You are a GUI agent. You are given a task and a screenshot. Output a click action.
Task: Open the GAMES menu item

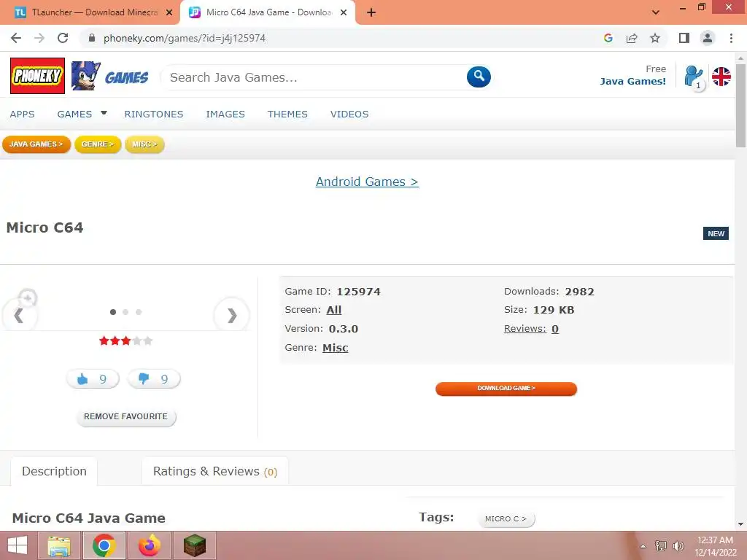coord(74,114)
